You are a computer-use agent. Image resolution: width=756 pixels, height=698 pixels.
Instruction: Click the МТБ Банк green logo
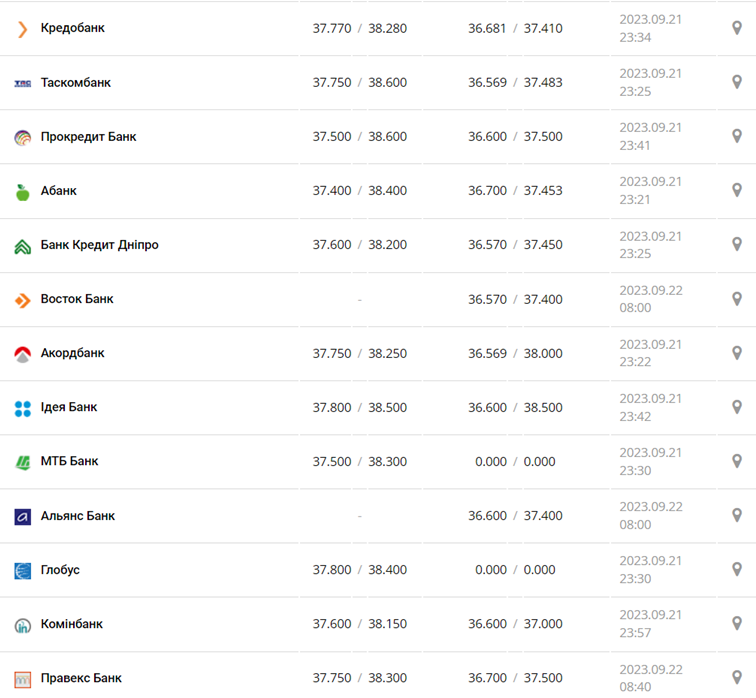pos(22,462)
